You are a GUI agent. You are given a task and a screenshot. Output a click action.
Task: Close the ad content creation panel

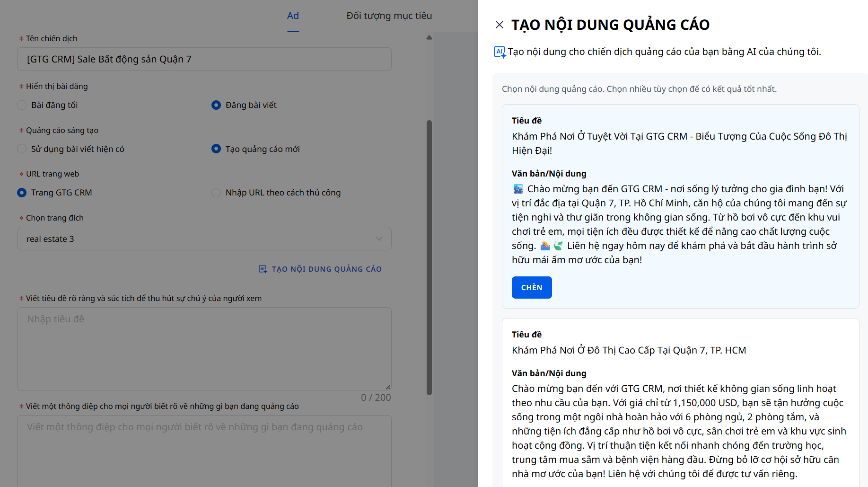click(x=499, y=25)
